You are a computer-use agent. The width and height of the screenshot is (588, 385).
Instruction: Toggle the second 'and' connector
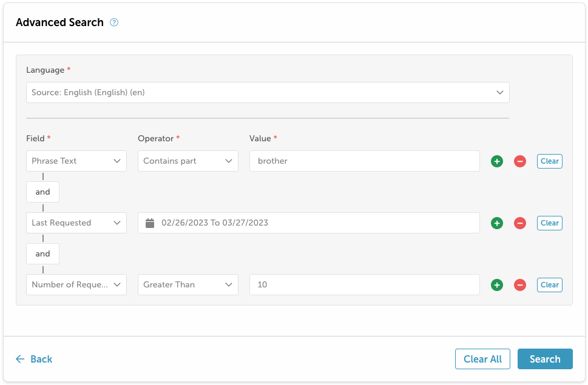(42, 253)
